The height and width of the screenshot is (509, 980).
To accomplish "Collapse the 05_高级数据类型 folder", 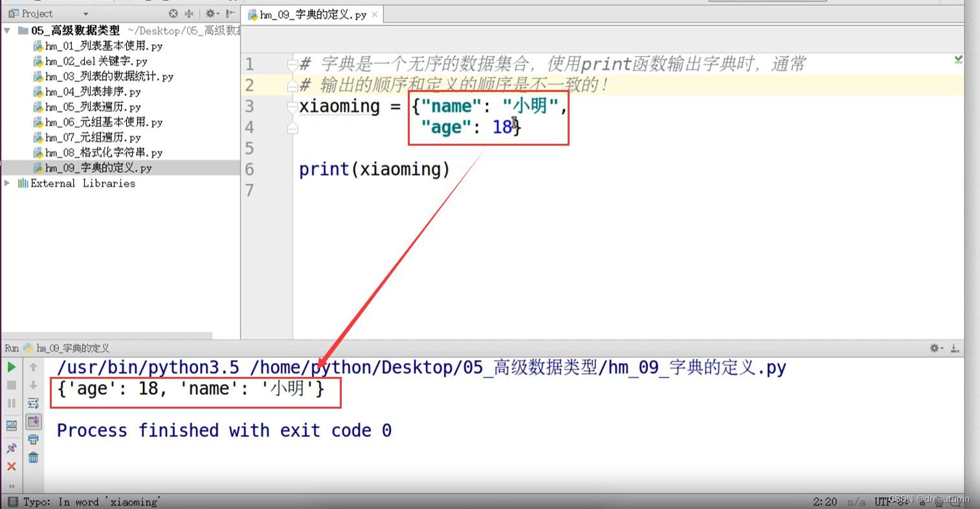I will click(7, 30).
